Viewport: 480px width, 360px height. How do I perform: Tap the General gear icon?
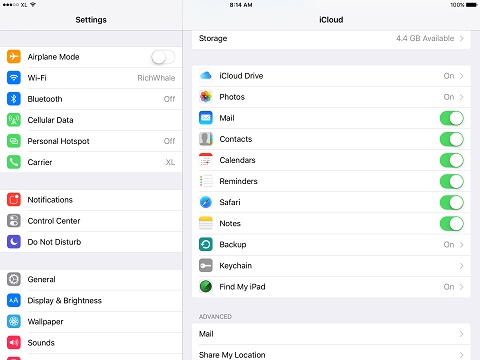[x=14, y=279]
